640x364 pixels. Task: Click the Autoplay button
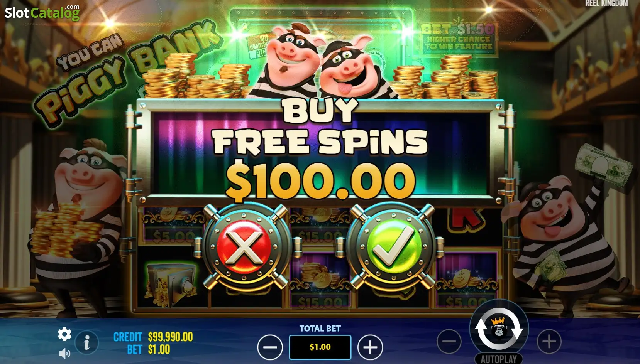pyautogui.click(x=499, y=359)
